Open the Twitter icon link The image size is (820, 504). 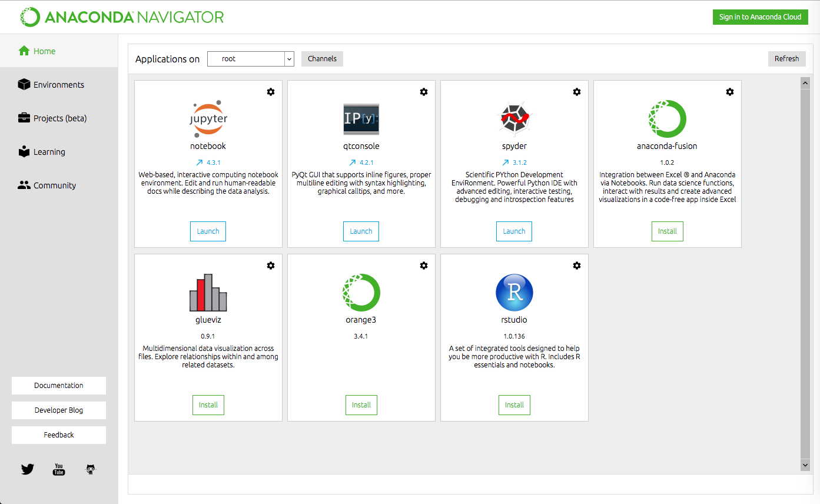(28, 469)
